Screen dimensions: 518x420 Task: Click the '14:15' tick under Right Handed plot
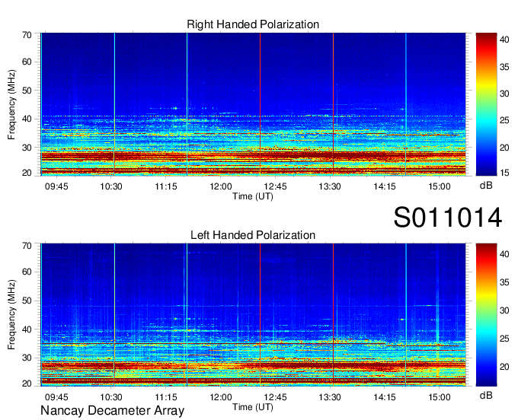pyautogui.click(x=385, y=186)
